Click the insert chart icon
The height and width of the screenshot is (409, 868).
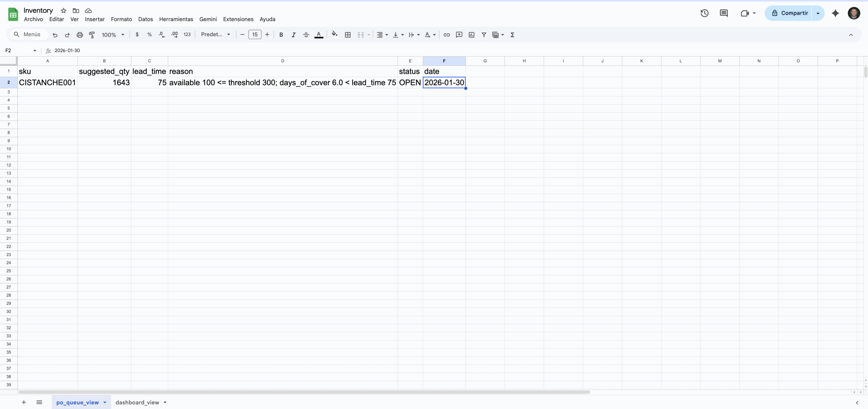[471, 35]
